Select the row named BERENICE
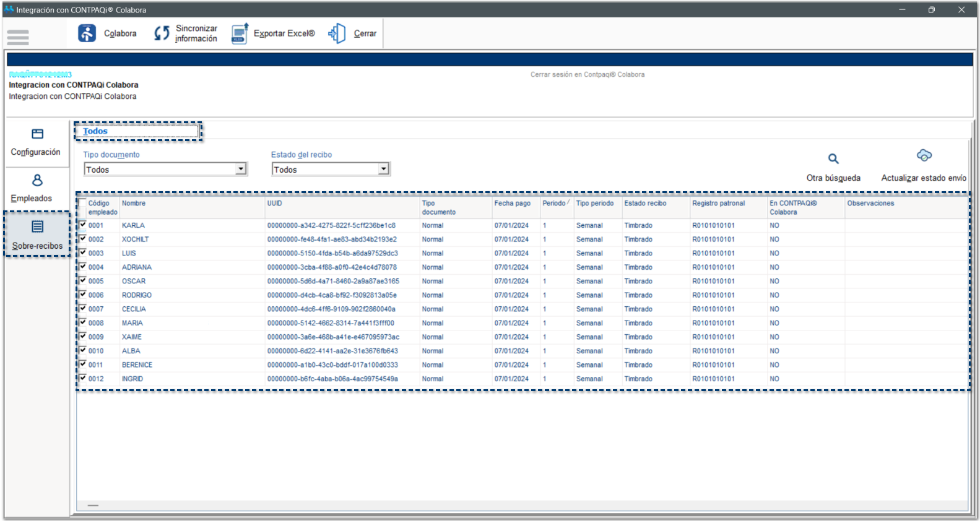 (522, 365)
